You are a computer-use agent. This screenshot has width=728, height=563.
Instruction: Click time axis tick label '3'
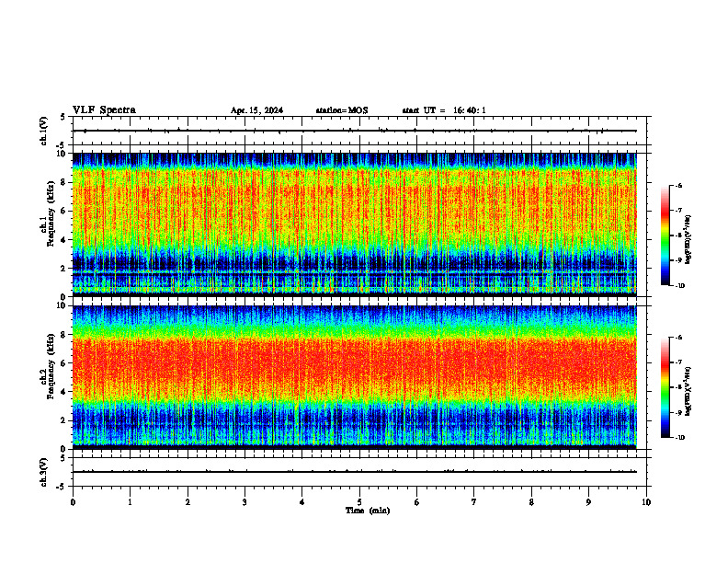(x=245, y=502)
